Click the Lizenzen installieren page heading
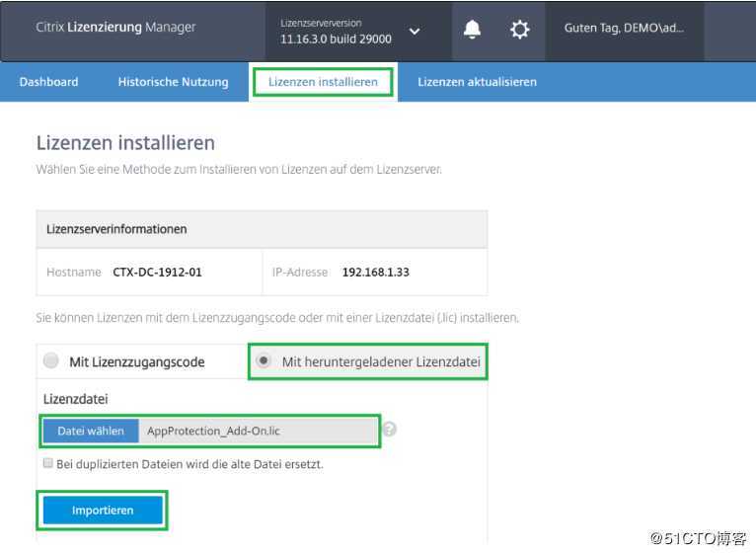 (x=126, y=143)
